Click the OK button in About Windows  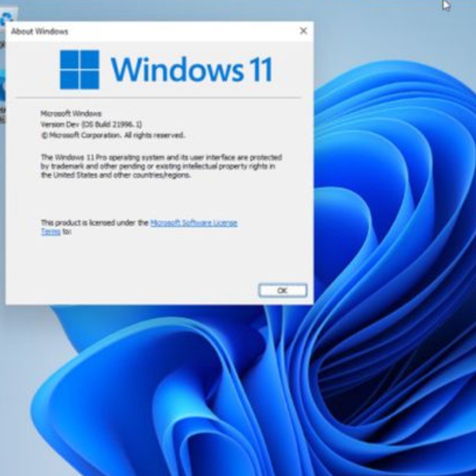tap(282, 290)
